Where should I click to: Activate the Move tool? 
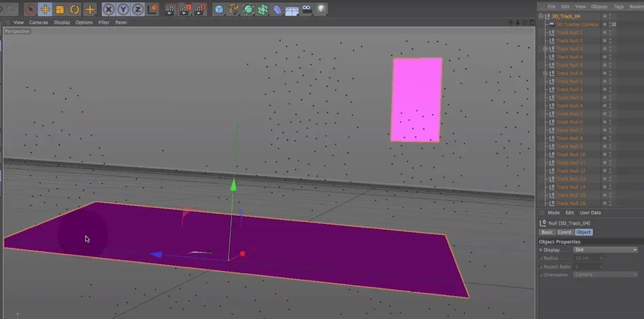[45, 9]
